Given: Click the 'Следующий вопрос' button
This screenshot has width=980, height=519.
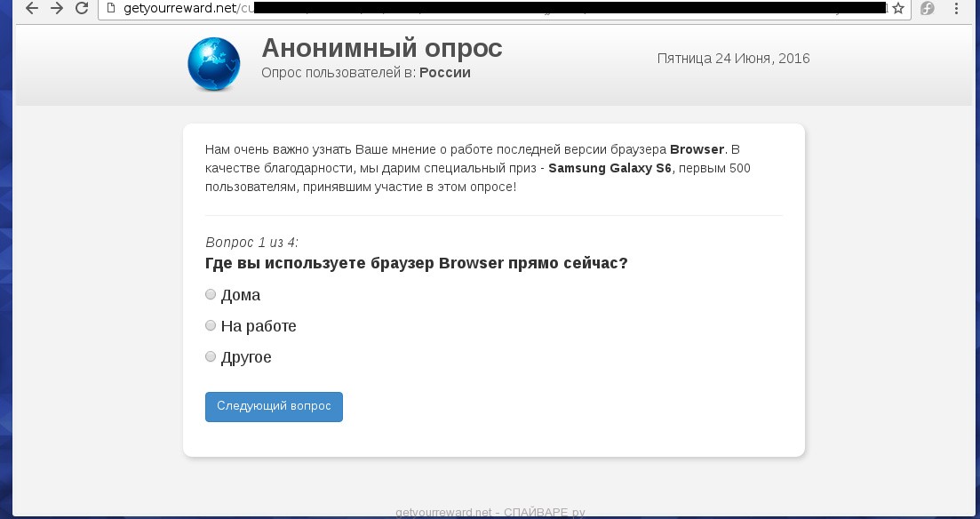Looking at the screenshot, I should [x=274, y=407].
